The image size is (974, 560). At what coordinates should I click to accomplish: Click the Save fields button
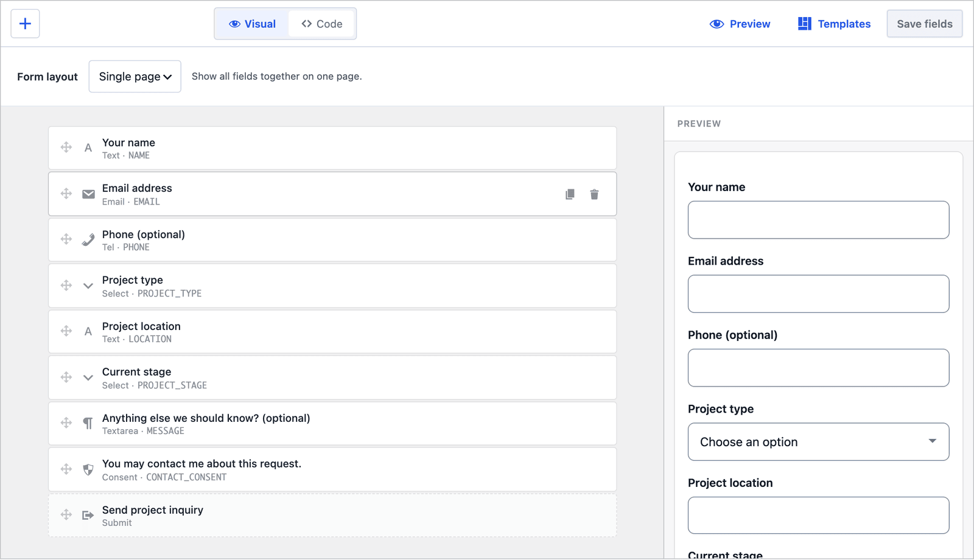[924, 24]
